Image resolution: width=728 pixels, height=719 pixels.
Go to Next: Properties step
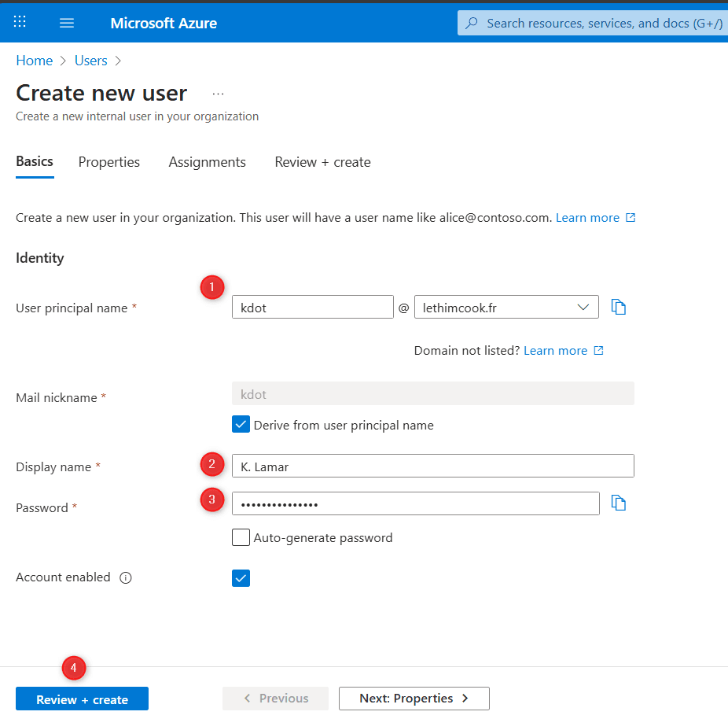click(x=414, y=699)
